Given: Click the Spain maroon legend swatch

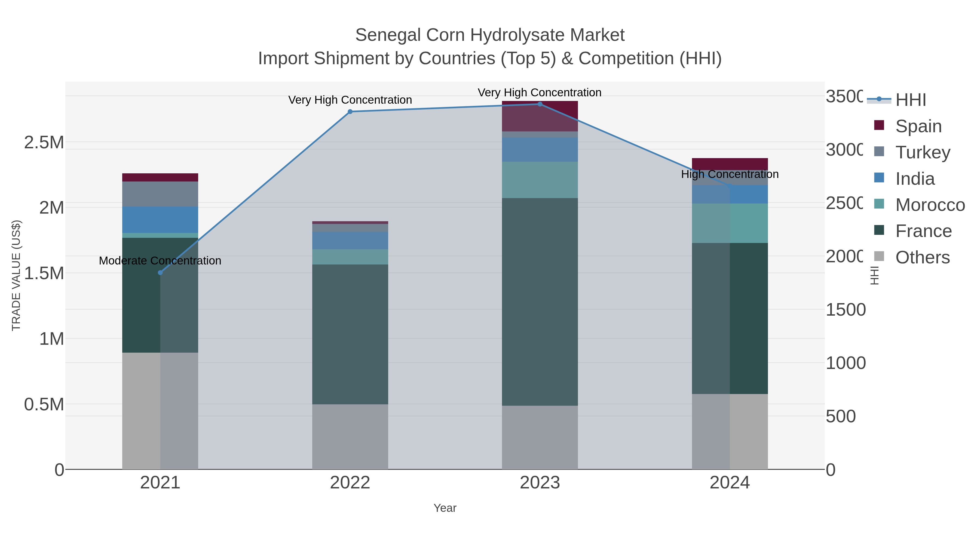Looking at the screenshot, I should click(879, 125).
